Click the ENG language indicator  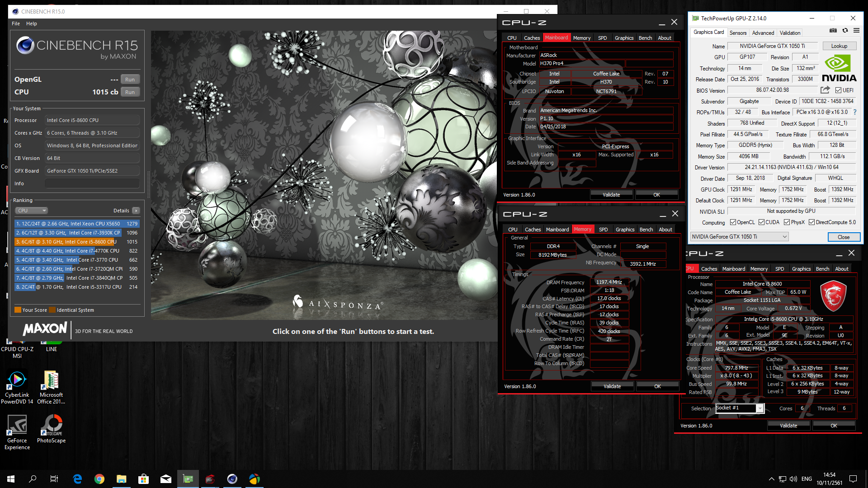[x=807, y=479]
